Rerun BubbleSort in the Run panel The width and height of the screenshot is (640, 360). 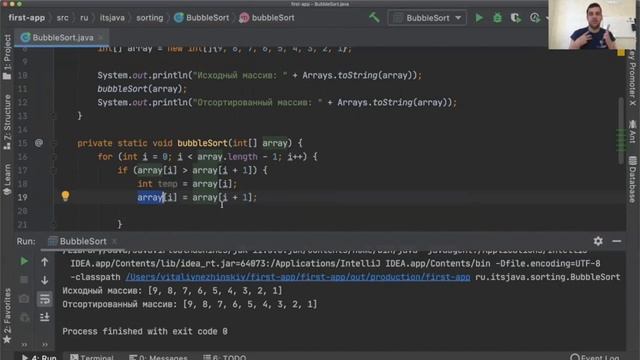tap(24, 261)
